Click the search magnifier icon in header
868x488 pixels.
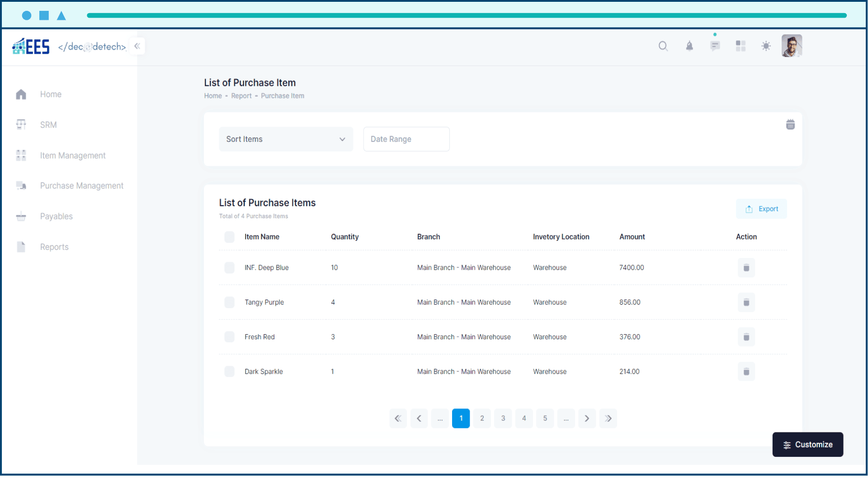coord(663,46)
